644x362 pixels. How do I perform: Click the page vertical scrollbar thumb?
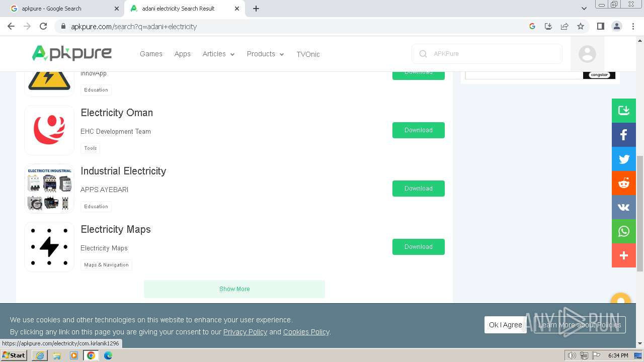point(640,214)
